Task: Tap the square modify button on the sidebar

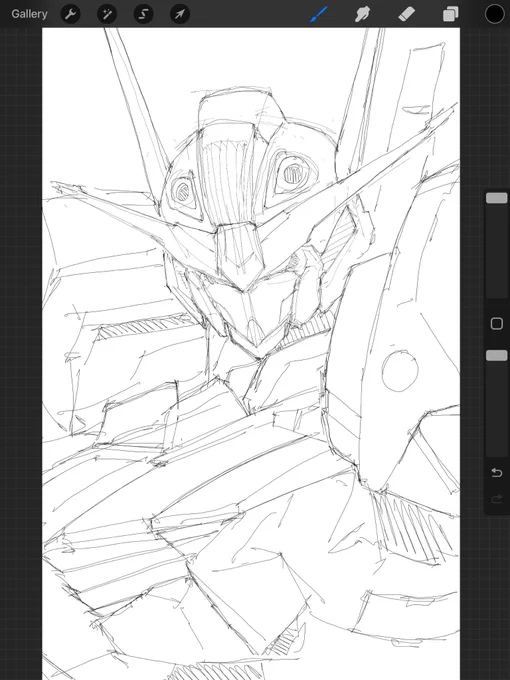Action: coord(497,324)
